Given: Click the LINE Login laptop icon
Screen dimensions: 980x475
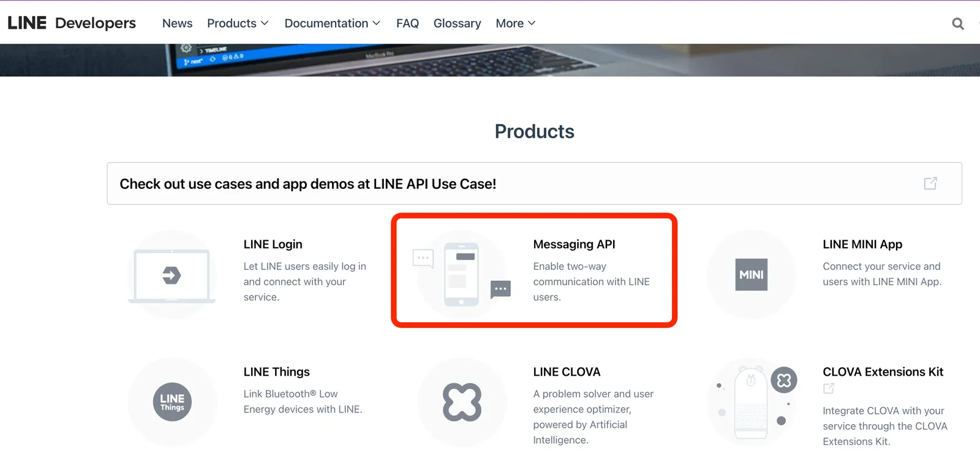Looking at the screenshot, I should tap(171, 275).
